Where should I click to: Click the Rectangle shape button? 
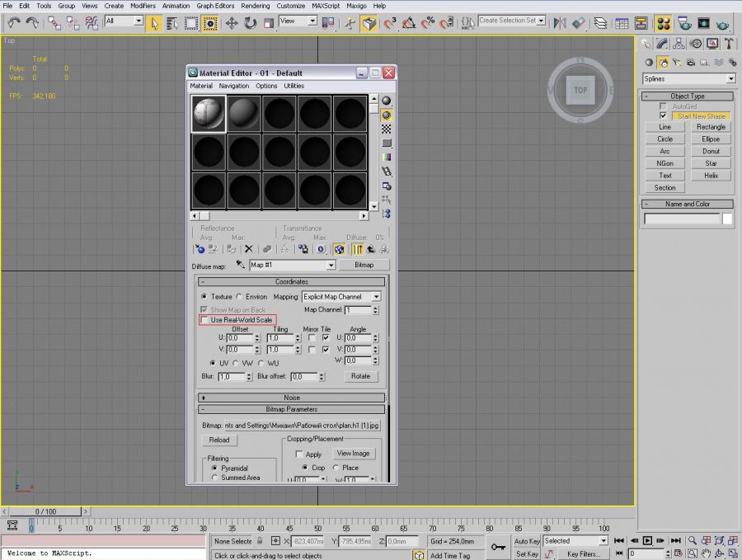[711, 127]
